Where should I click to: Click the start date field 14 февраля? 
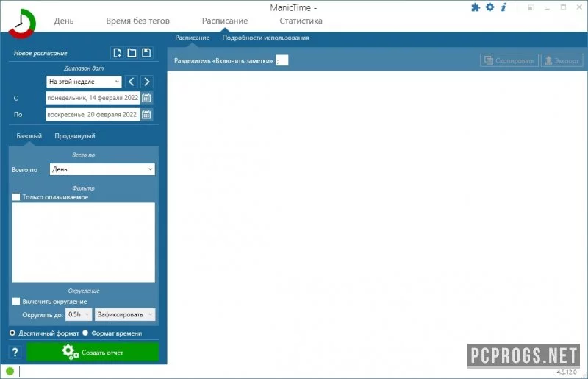click(93, 98)
